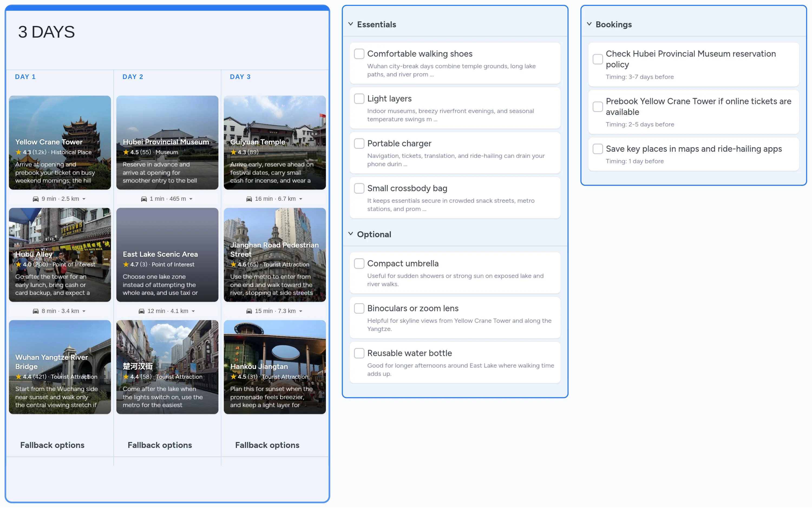Tick the Portable charger checkbox

359,143
